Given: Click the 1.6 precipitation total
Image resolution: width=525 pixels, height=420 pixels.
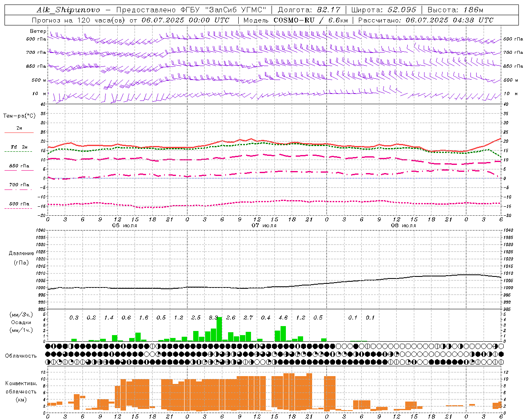Looking at the screenshot, I should tap(144, 318).
